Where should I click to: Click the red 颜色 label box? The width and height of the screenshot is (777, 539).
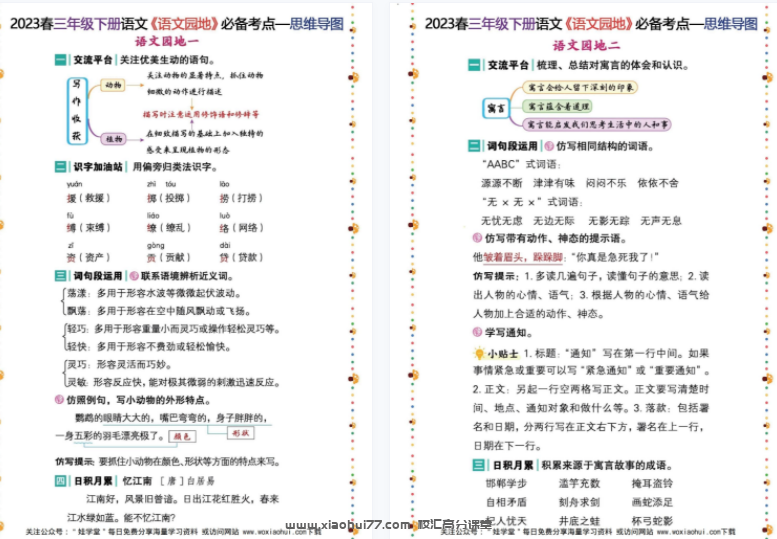coord(182,436)
